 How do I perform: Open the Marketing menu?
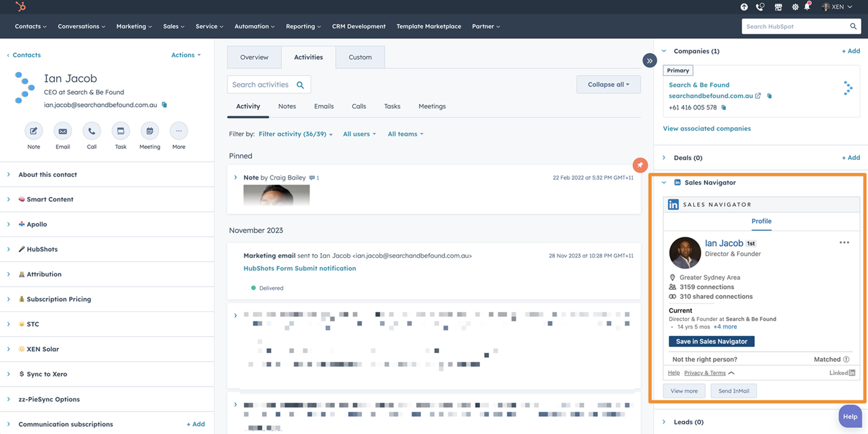point(134,26)
